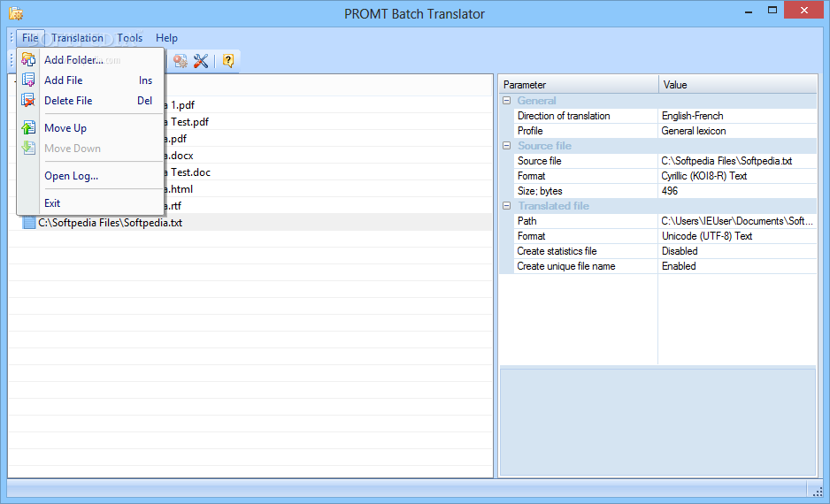The image size is (830, 504).
Task: Click the Create unique file name label
Action: tap(565, 266)
